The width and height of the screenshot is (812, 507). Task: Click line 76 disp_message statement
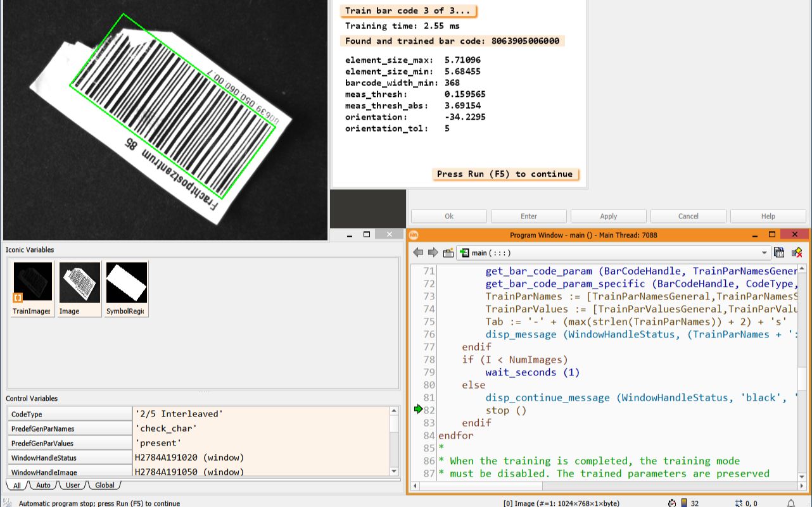[641, 334]
